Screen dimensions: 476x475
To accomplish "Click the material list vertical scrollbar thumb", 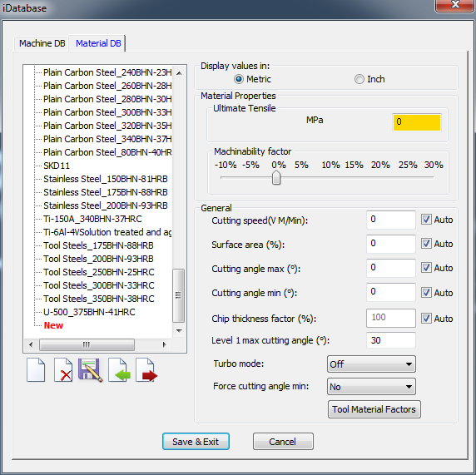I will 178,295.
